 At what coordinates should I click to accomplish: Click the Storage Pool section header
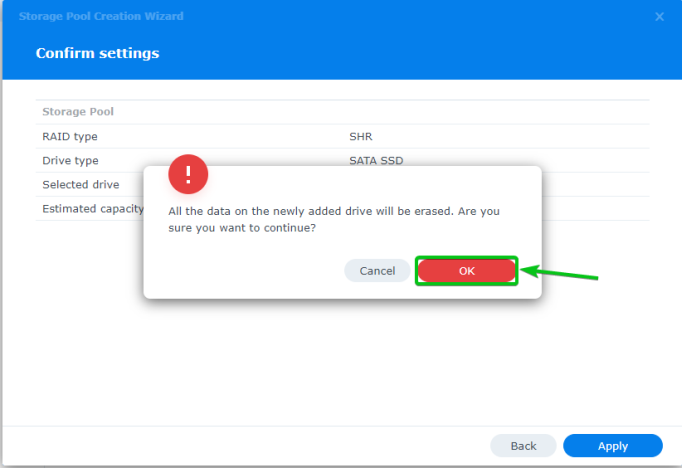pos(78,112)
